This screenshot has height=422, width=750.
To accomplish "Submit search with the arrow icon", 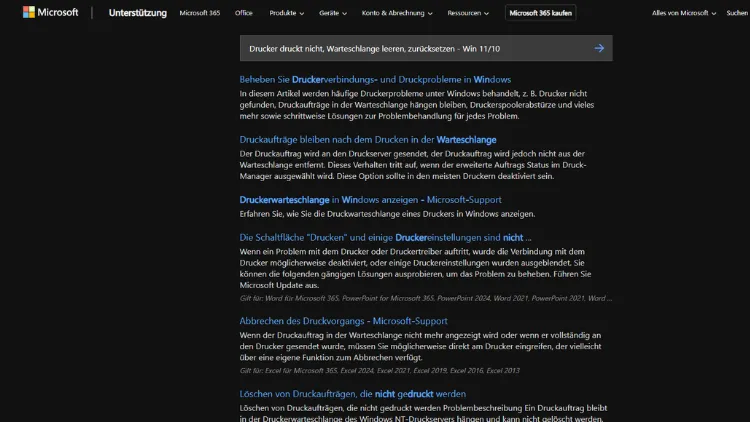I will [599, 48].
